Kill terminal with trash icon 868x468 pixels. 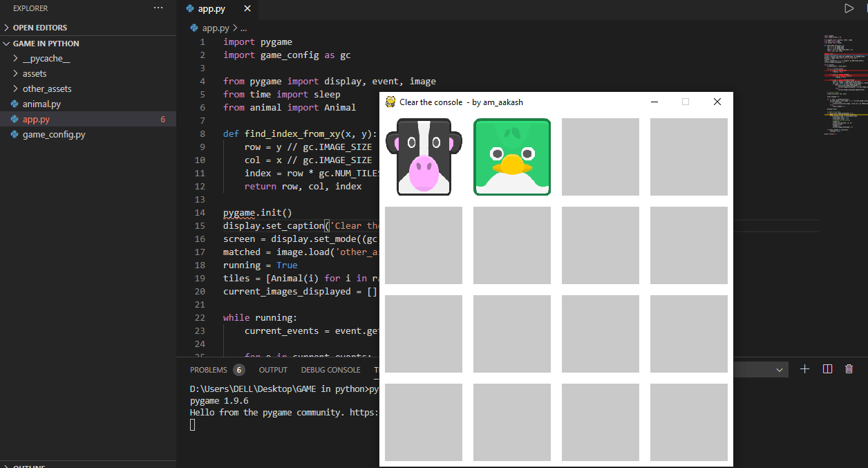(x=849, y=369)
